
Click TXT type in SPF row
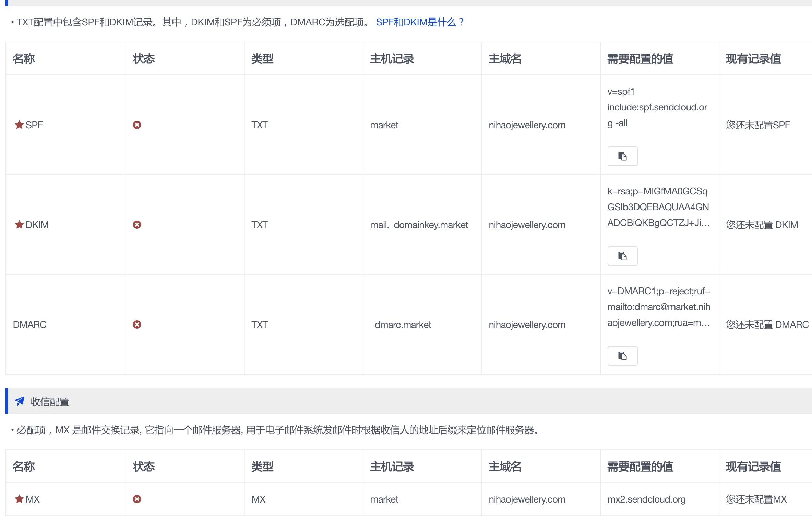pos(260,125)
